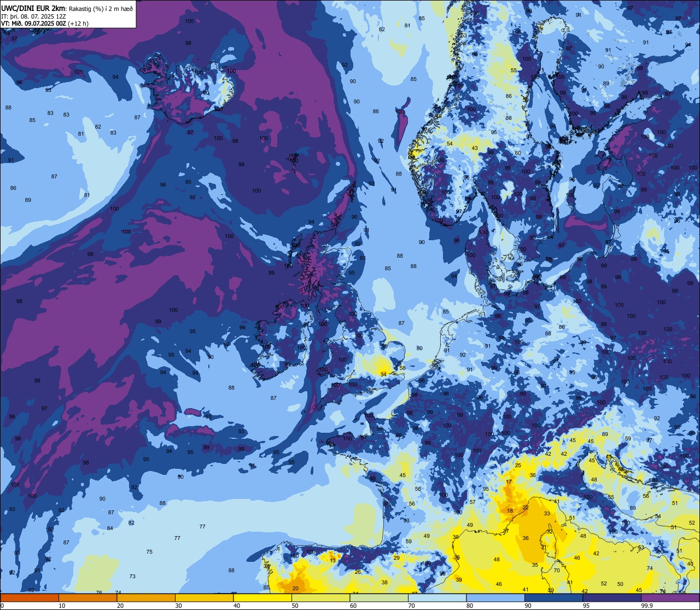Click the value 34 over southern England

pos(383,374)
